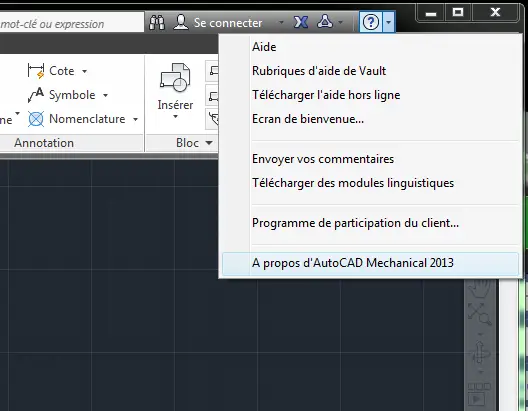The image size is (528, 411).
Task: Open the Autodesk Exchange X icon
Action: [301, 22]
